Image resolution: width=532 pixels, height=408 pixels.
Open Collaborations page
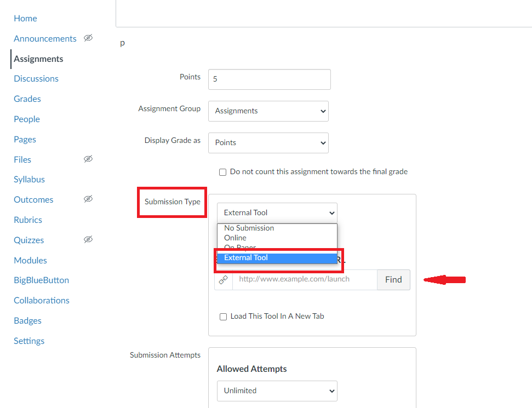click(42, 301)
